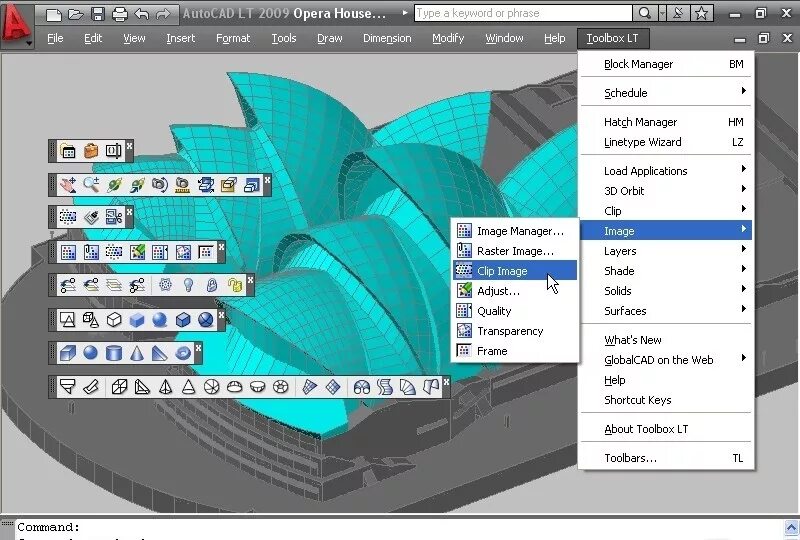Activate the 3D Orbit green planet icon
This screenshot has width=800, height=540.
[114, 185]
